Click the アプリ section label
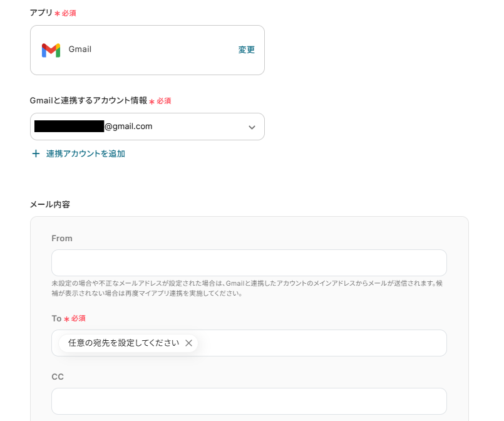Viewport: 504px width, 421px height. (x=41, y=13)
